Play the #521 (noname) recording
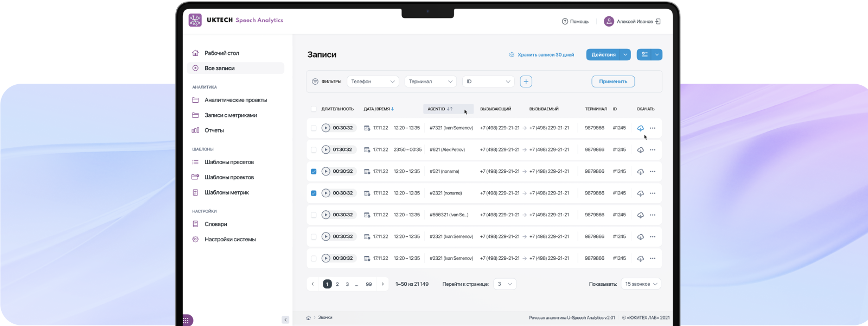868x326 pixels. 325,172
